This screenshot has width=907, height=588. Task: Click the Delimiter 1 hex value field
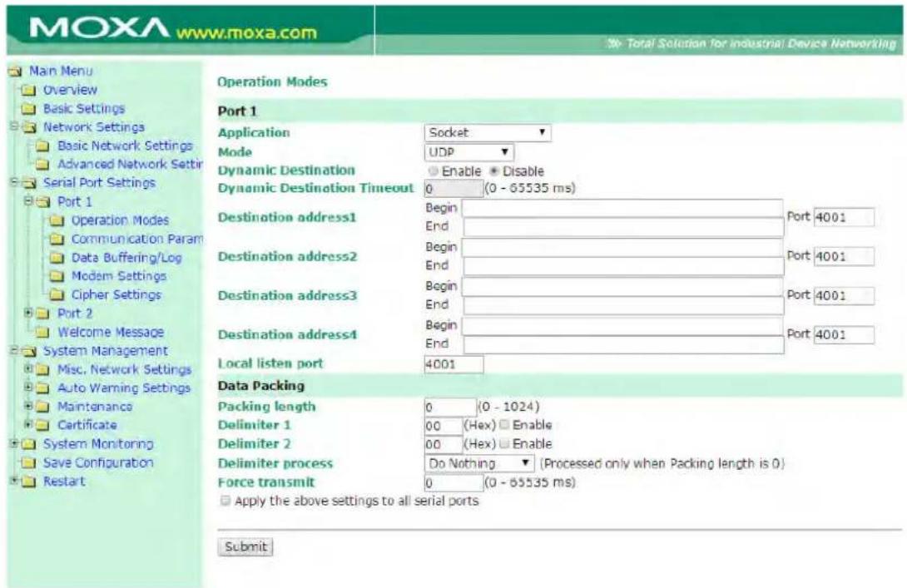point(444,426)
